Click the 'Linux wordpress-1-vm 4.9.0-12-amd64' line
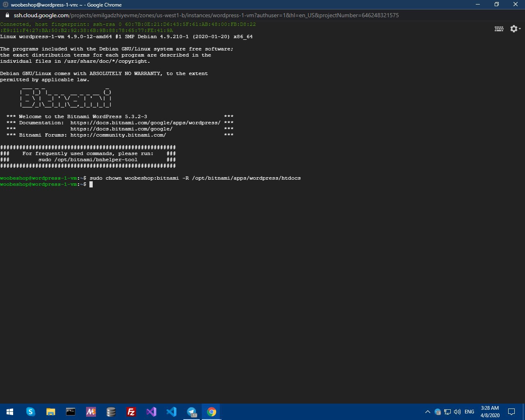 [x=126, y=37]
